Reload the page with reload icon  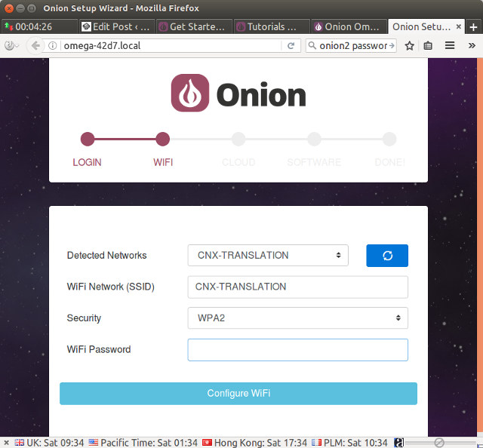coord(291,45)
